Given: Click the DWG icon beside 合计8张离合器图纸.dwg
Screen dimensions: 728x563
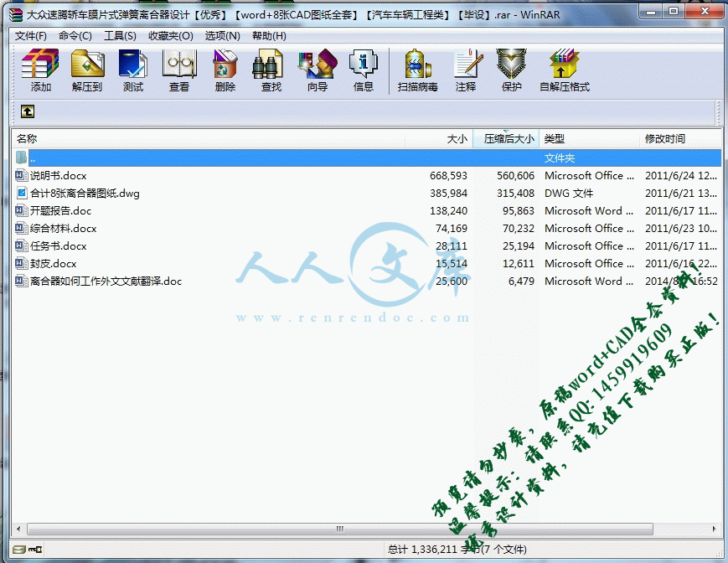Looking at the screenshot, I should tap(21, 193).
